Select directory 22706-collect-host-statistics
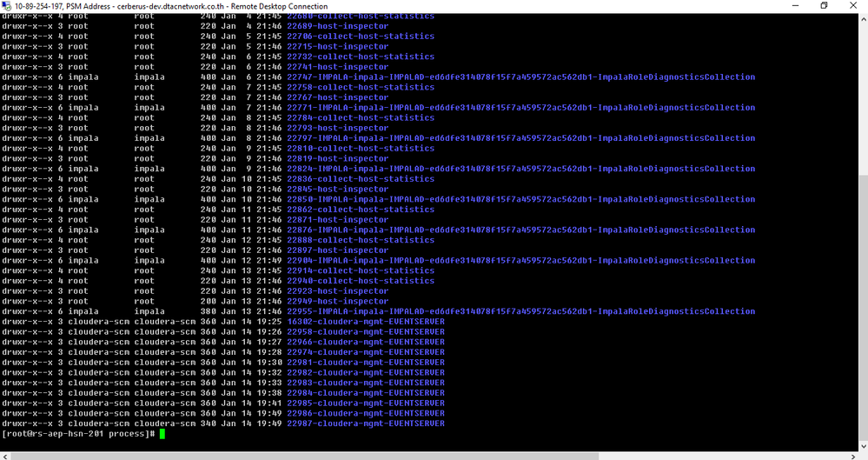 click(361, 36)
